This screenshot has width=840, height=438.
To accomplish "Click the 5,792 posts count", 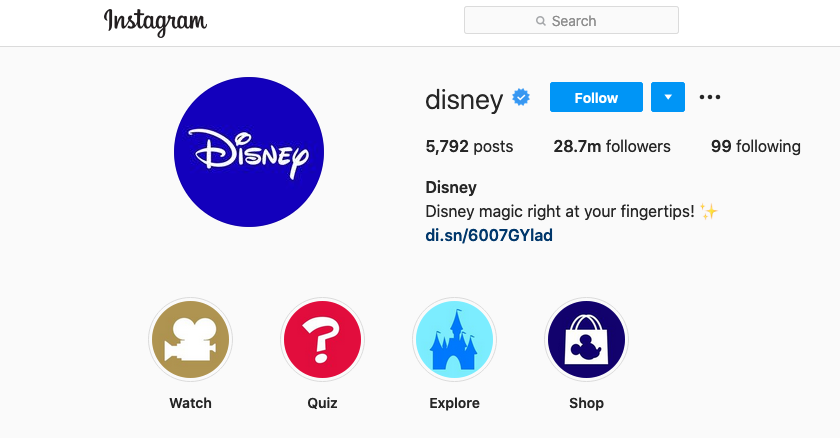I will [x=469, y=146].
